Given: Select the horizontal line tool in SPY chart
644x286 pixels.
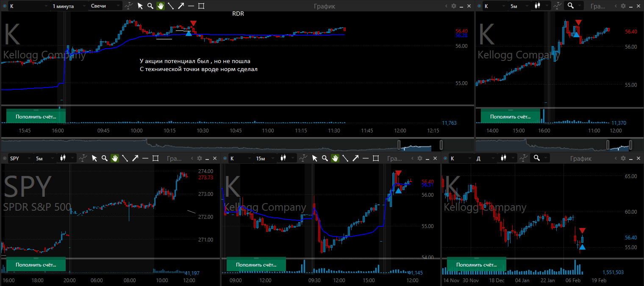Looking at the screenshot, I should (145, 158).
